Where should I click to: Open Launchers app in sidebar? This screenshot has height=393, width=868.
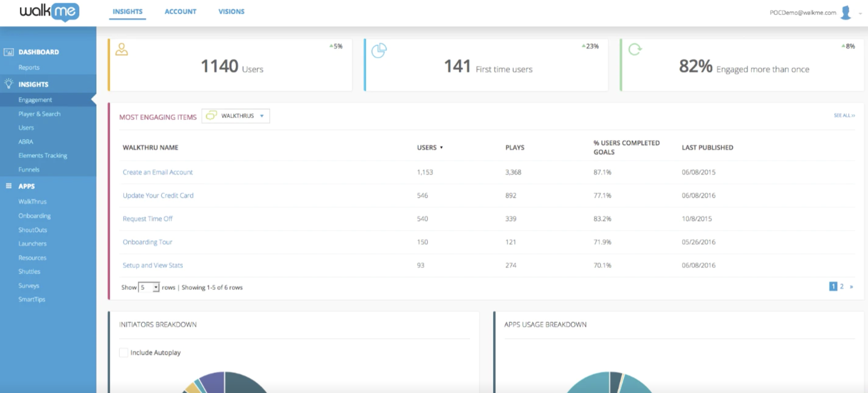coord(32,243)
